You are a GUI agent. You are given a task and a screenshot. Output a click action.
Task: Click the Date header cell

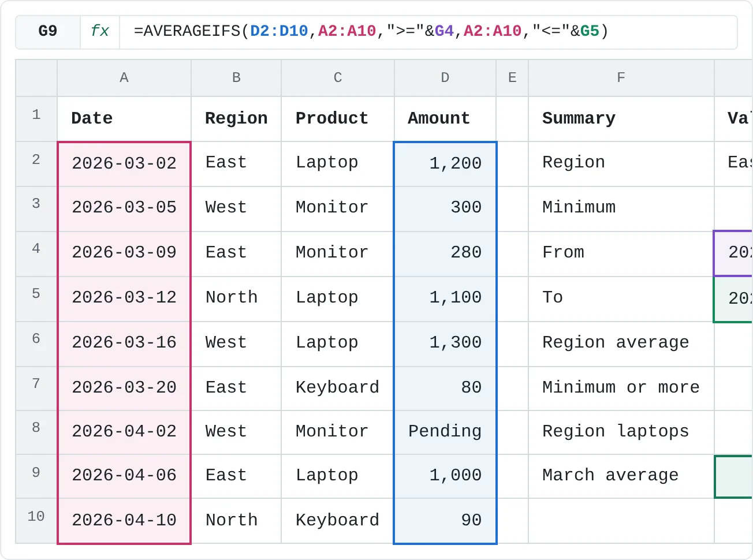[x=124, y=119]
